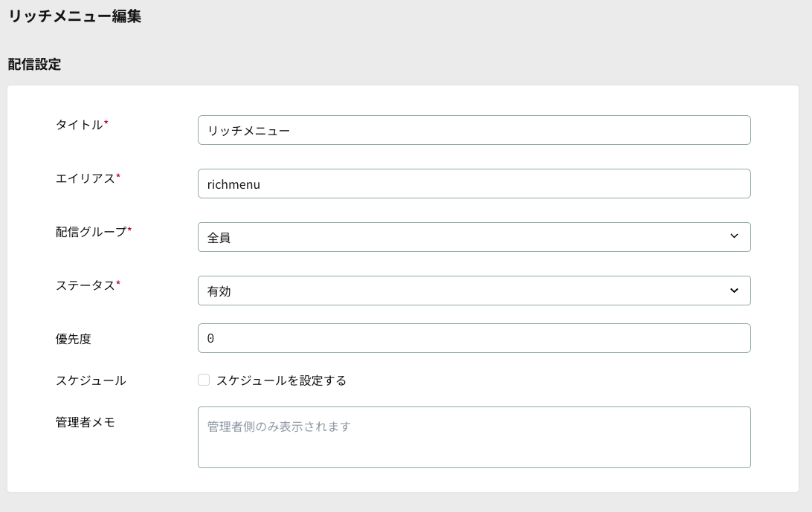Image resolution: width=812 pixels, height=512 pixels.
Task: Enable the スケジュールを設定する checkbox
Action: (204, 380)
